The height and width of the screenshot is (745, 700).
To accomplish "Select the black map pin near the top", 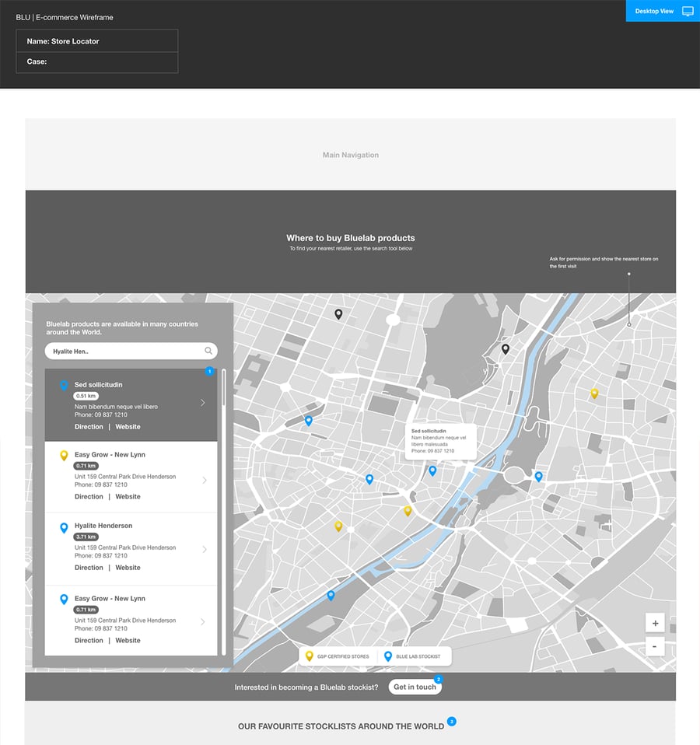I will tap(338, 313).
